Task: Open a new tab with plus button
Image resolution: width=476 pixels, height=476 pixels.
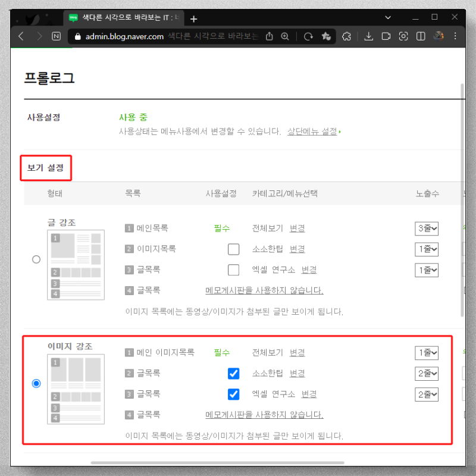Action: point(193,19)
